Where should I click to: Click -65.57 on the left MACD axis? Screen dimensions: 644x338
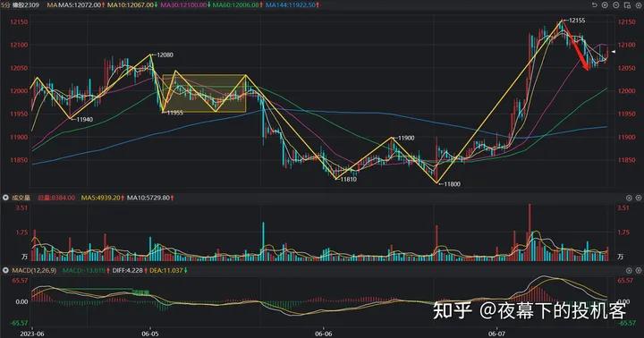click(20, 323)
